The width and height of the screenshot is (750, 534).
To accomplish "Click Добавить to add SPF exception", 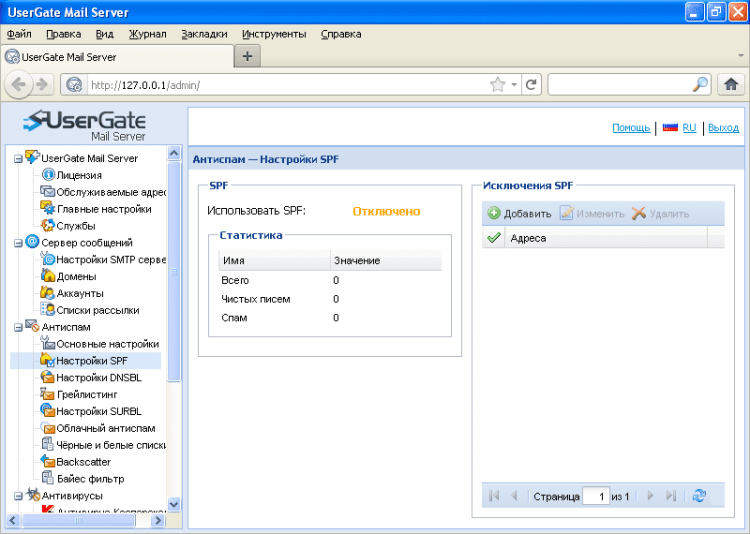I will pyautogui.click(x=519, y=213).
